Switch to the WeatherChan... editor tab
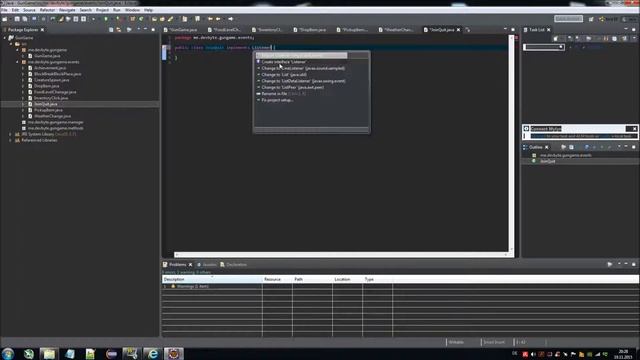 [396, 30]
